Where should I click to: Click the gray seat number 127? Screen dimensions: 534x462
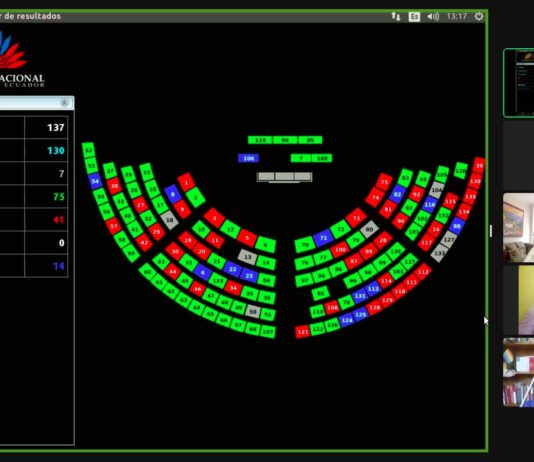click(x=449, y=239)
